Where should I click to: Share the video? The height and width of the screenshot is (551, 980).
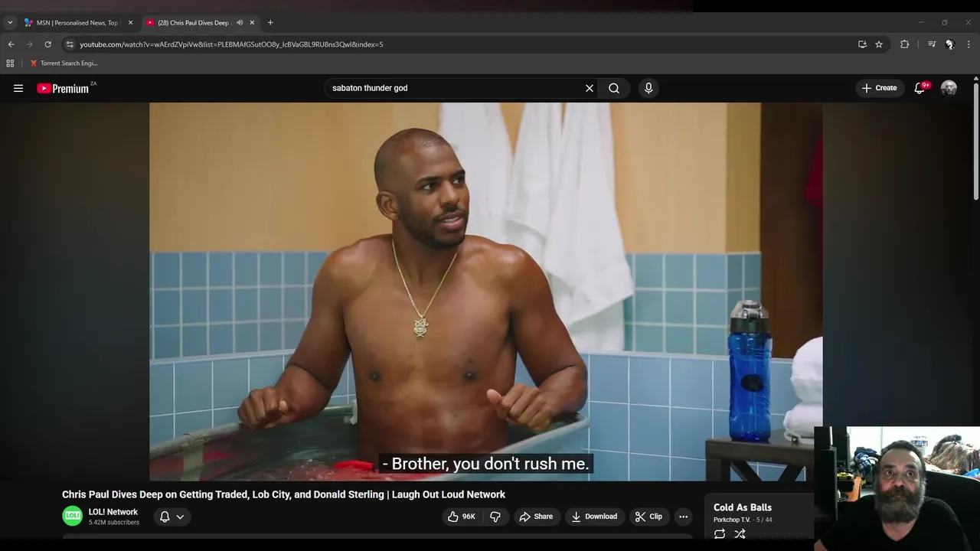[x=536, y=517]
